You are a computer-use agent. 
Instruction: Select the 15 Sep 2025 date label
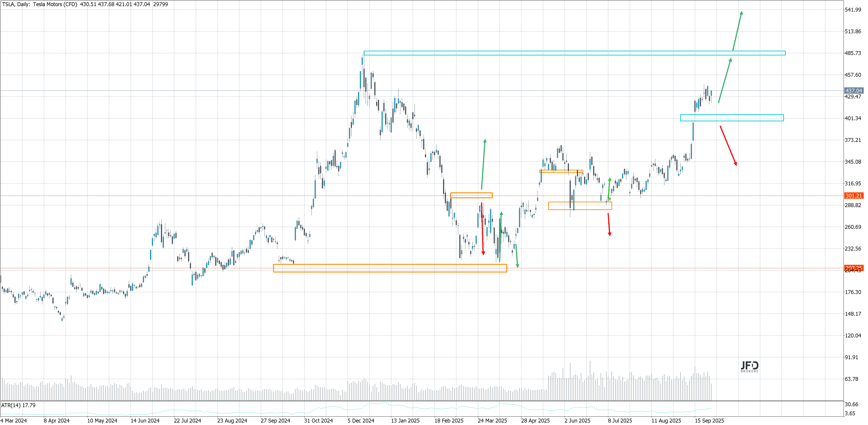pyautogui.click(x=709, y=421)
